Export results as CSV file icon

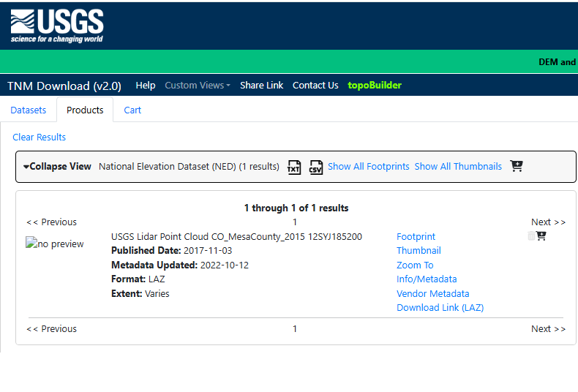click(315, 167)
